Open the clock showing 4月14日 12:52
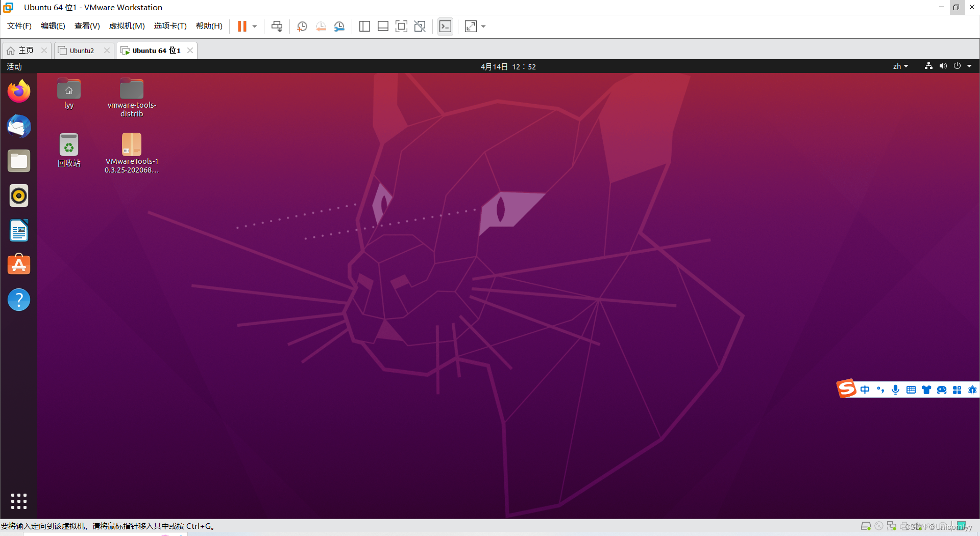This screenshot has width=980, height=536. [508, 67]
